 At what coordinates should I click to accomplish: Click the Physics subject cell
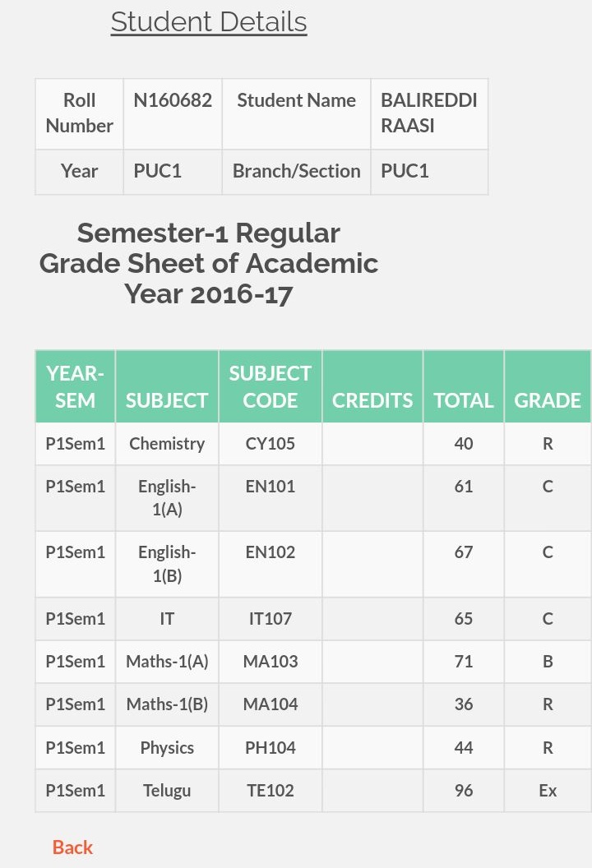[x=167, y=747]
